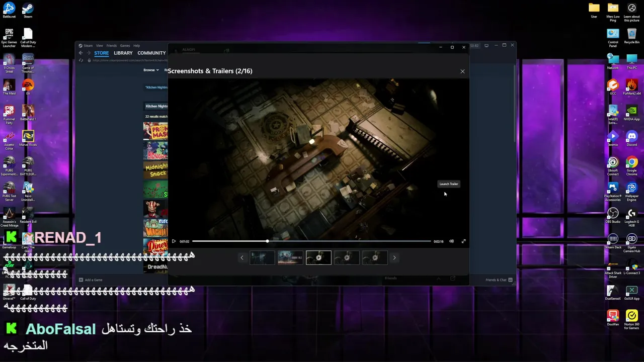644x362 pixels.
Task: Select the second media thumbnail
Action: pos(290,258)
